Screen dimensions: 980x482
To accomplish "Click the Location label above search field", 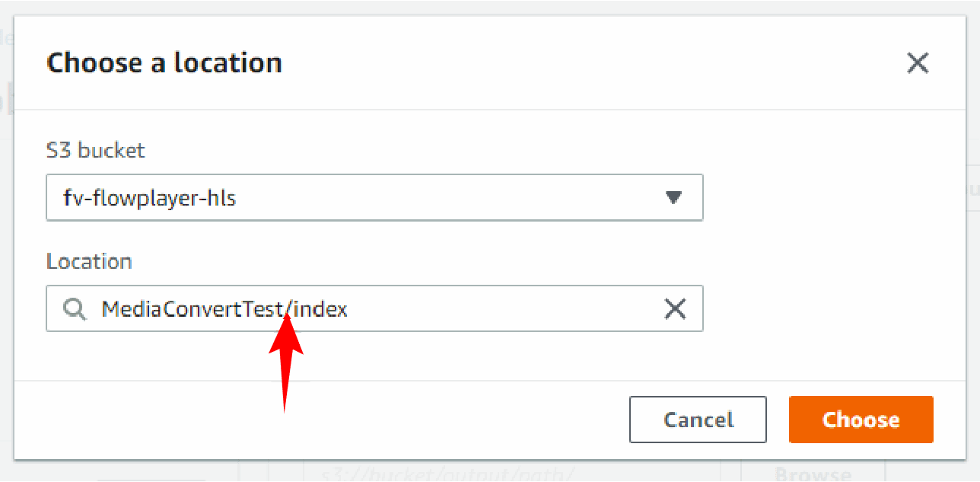I will pyautogui.click(x=89, y=261).
